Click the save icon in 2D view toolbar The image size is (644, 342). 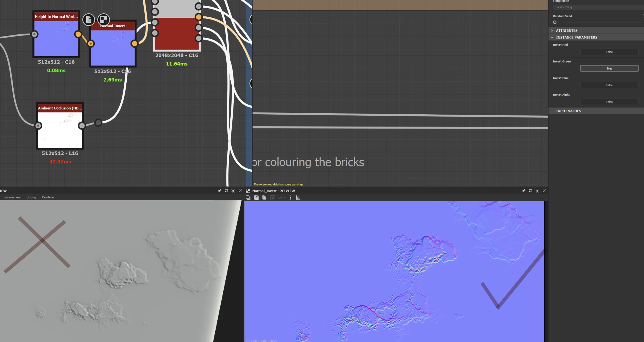(256, 198)
